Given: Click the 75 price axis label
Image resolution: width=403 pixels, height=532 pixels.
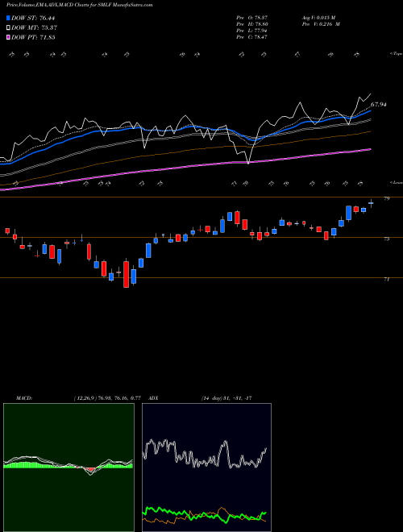Looking at the screenshot, I should pyautogui.click(x=386, y=239).
